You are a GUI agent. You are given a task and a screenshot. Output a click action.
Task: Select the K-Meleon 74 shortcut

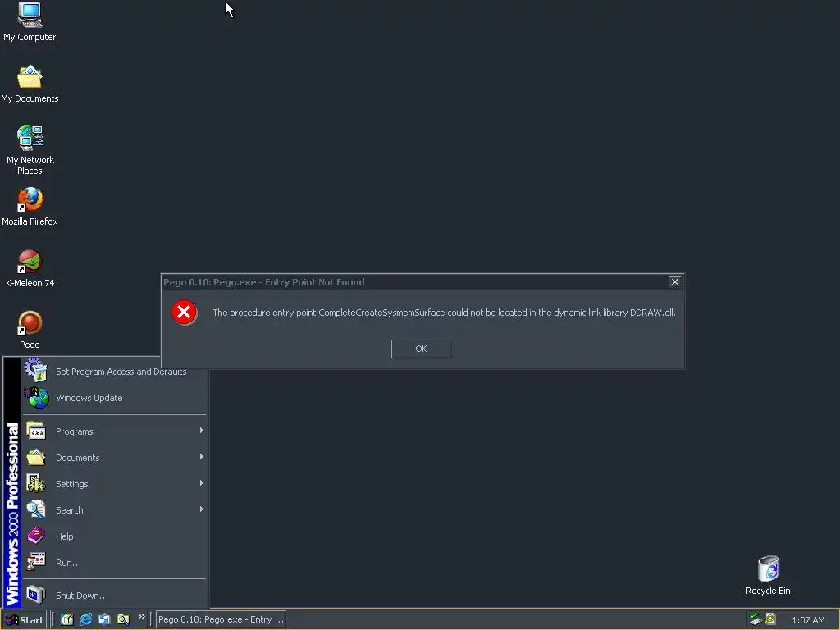(30, 268)
